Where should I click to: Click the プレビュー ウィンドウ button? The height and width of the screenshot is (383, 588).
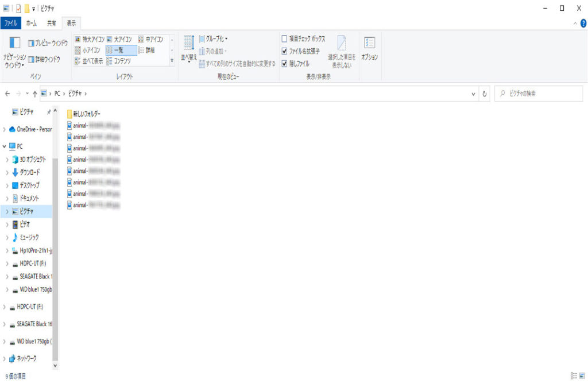click(x=47, y=43)
